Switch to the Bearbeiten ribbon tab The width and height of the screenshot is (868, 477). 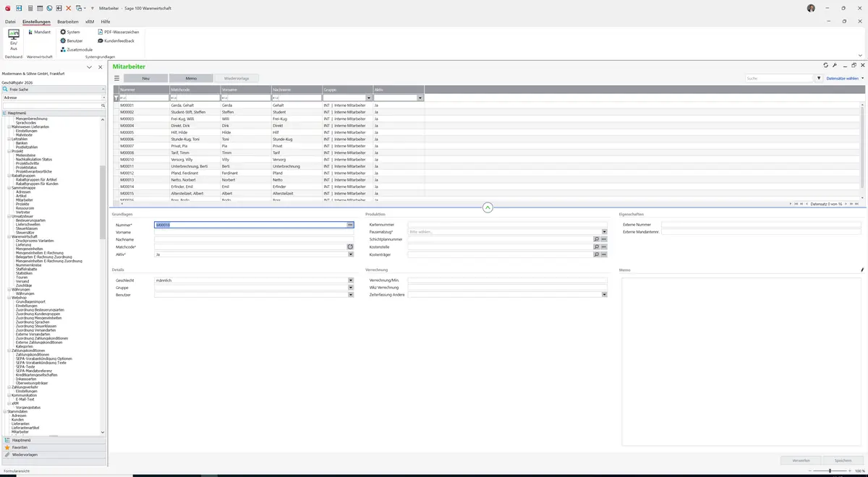point(67,22)
